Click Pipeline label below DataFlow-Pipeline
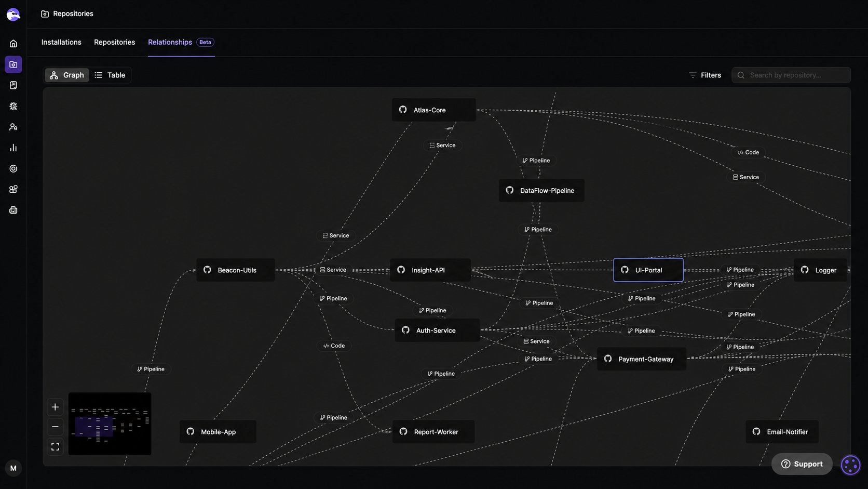Screen dimensions: 868x489 [x=538, y=229]
